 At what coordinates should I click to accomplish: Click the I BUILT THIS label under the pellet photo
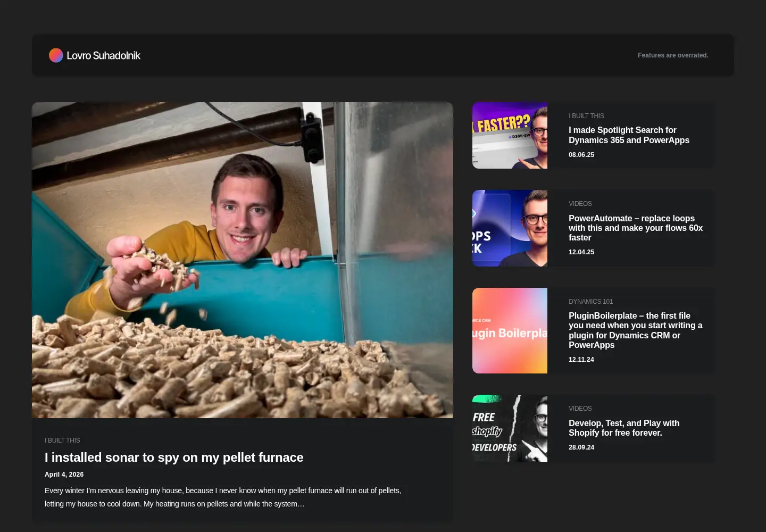coord(62,440)
